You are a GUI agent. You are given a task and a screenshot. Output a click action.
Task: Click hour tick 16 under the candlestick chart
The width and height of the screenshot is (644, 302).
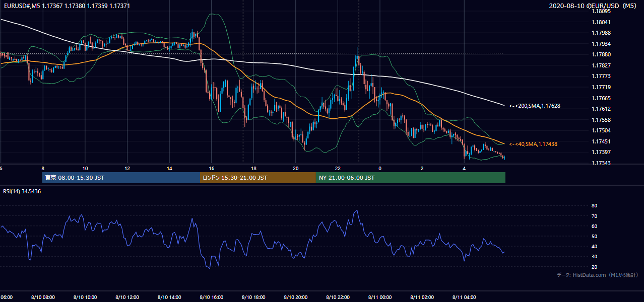211,169
